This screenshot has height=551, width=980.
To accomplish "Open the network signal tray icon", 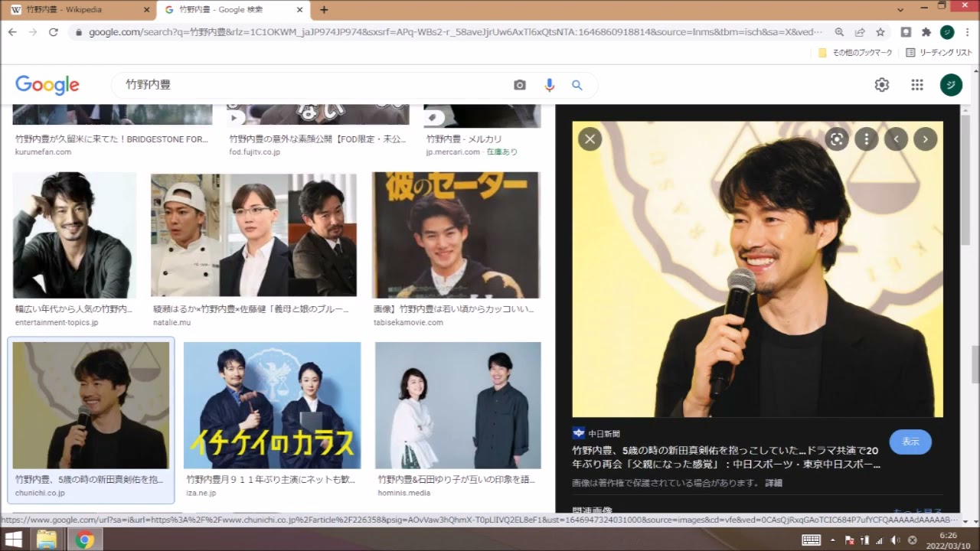I will (879, 540).
